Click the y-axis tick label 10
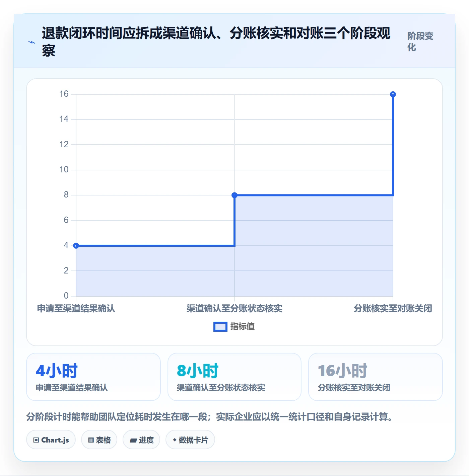 point(64,170)
